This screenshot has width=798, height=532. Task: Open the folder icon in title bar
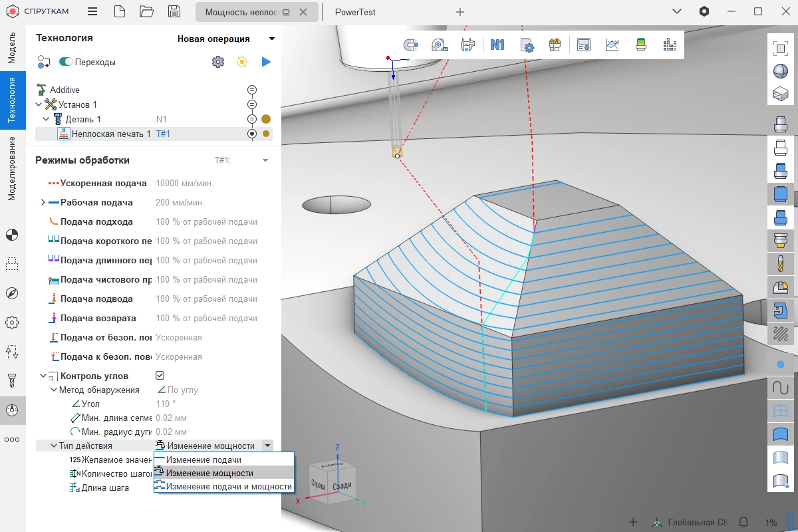(147, 11)
